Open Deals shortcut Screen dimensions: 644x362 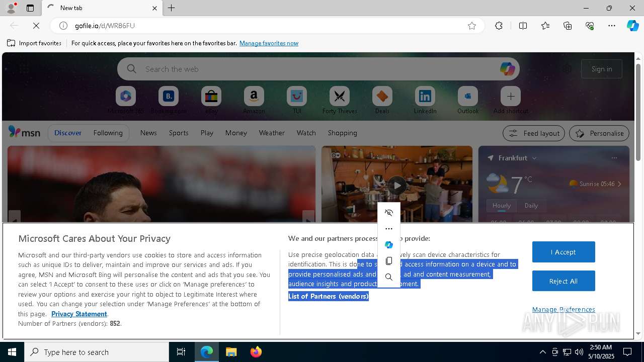pyautogui.click(x=382, y=100)
